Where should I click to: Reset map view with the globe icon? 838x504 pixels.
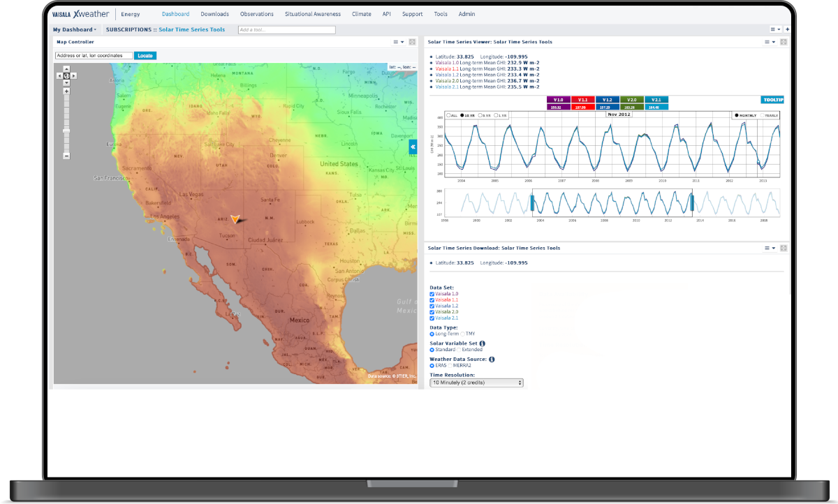tap(66, 75)
